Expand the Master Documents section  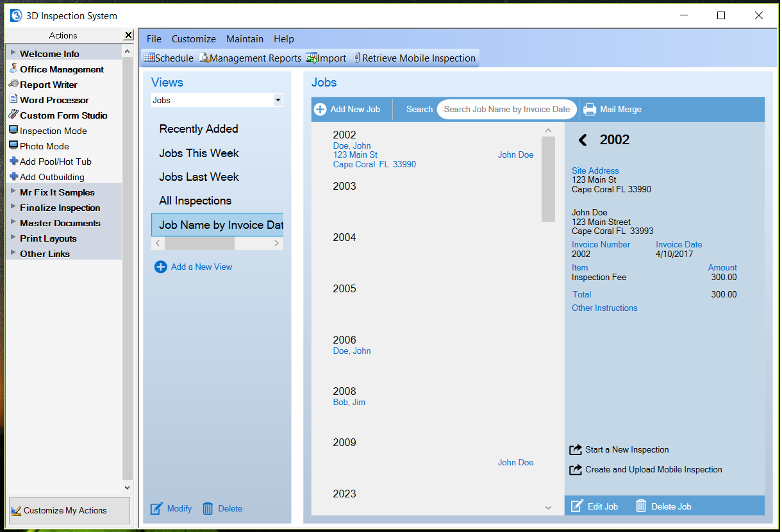(13, 222)
